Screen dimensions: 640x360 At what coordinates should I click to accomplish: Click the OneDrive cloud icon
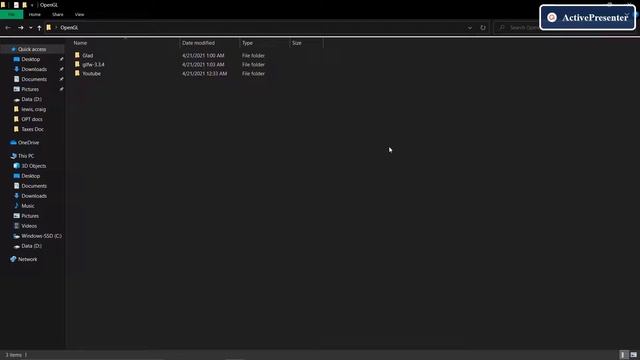click(x=13, y=142)
